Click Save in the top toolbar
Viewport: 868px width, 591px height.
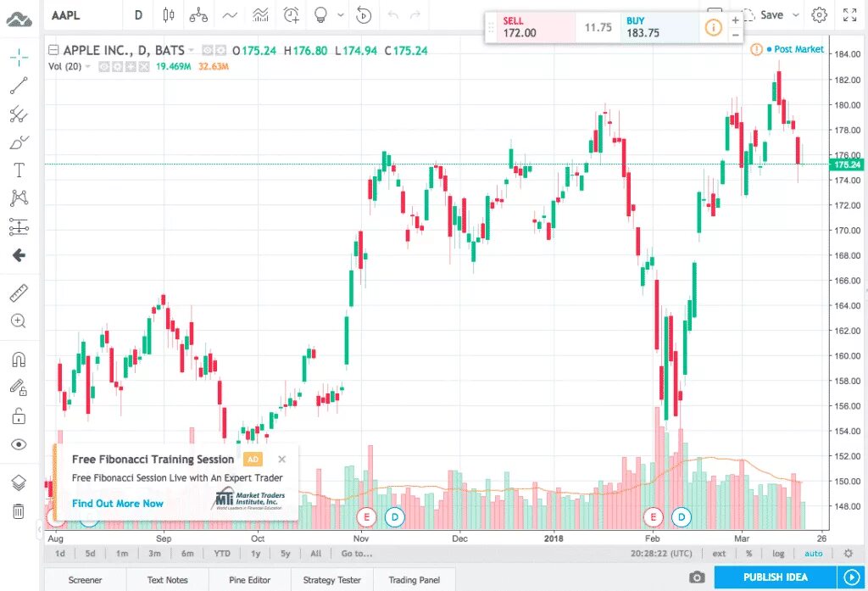771,15
